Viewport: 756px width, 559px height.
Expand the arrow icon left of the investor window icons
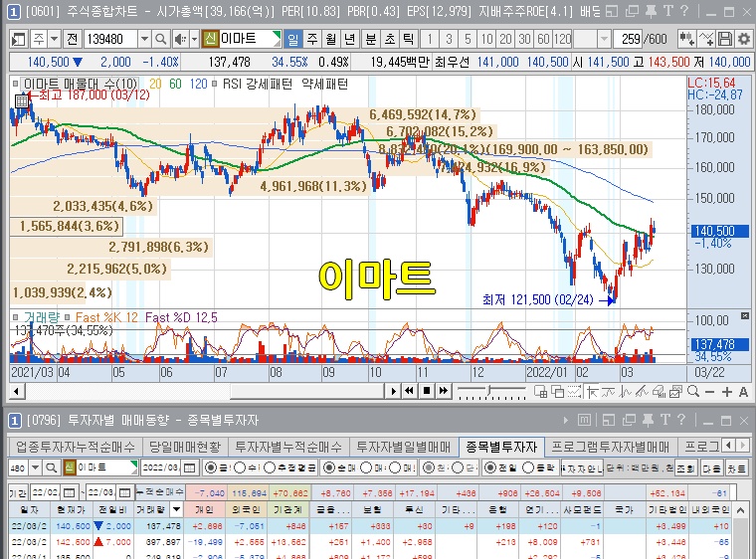click(566, 421)
